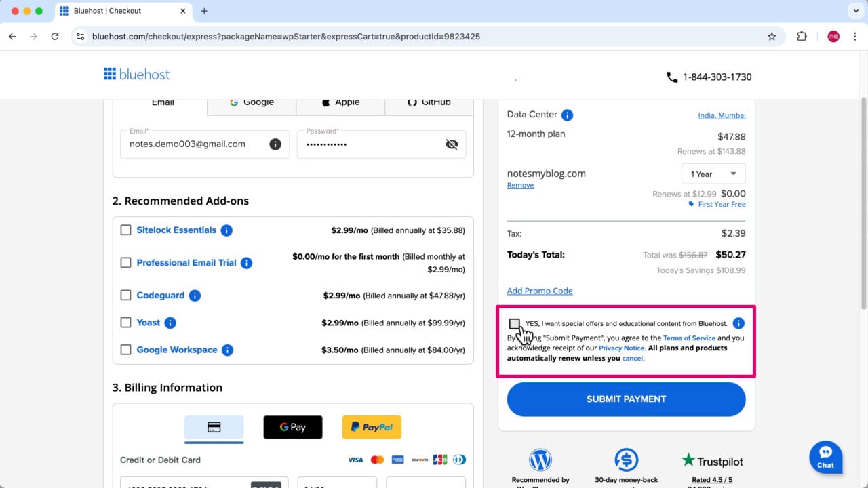Click the WordPress Recommended icon

coord(540,460)
